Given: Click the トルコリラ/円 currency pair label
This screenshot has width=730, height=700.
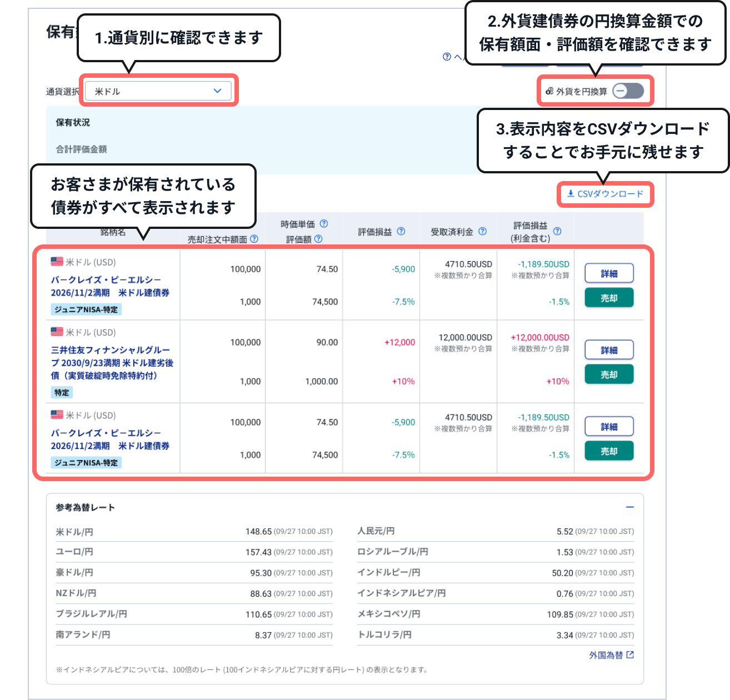Looking at the screenshot, I should pyautogui.click(x=384, y=634).
